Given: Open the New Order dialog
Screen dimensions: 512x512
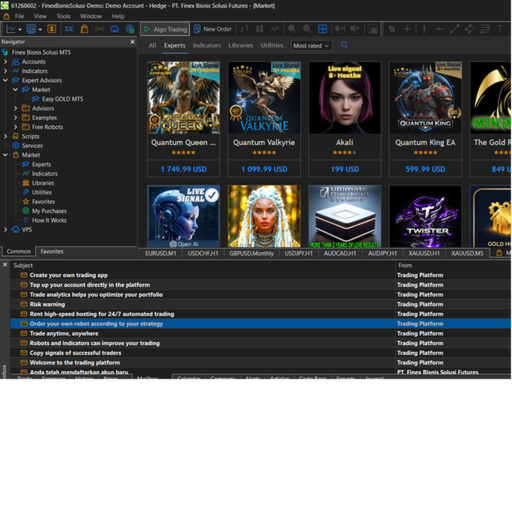Looking at the screenshot, I should pos(213,29).
